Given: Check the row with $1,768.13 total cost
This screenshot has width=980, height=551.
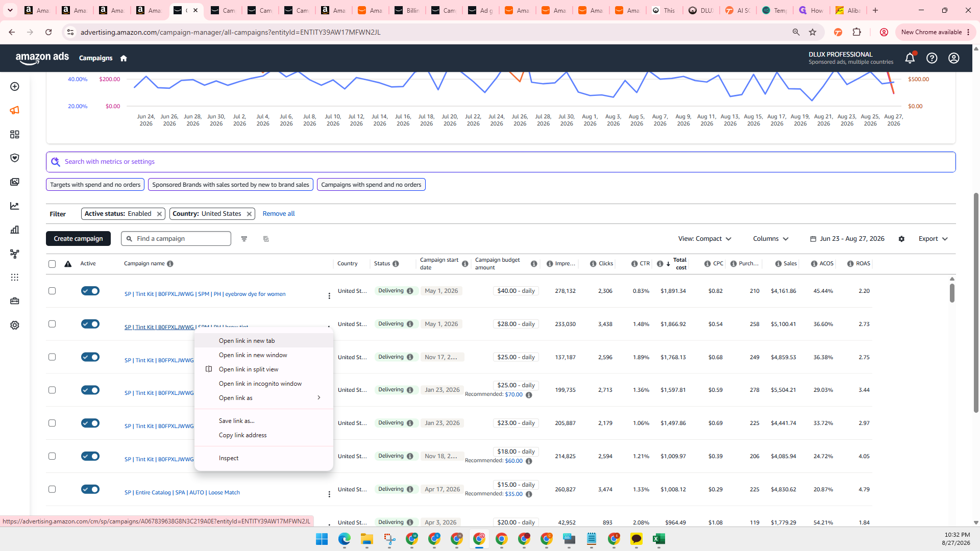Looking at the screenshot, I should pyautogui.click(x=52, y=357).
